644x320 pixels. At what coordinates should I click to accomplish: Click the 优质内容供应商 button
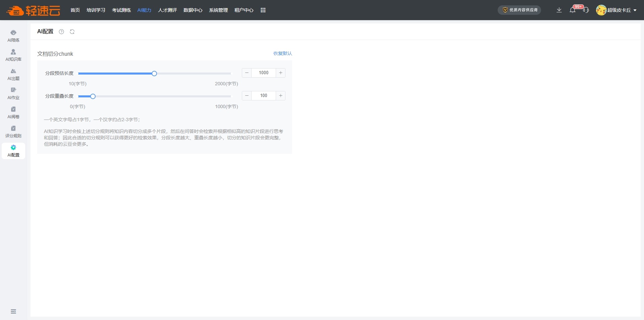[x=519, y=10]
